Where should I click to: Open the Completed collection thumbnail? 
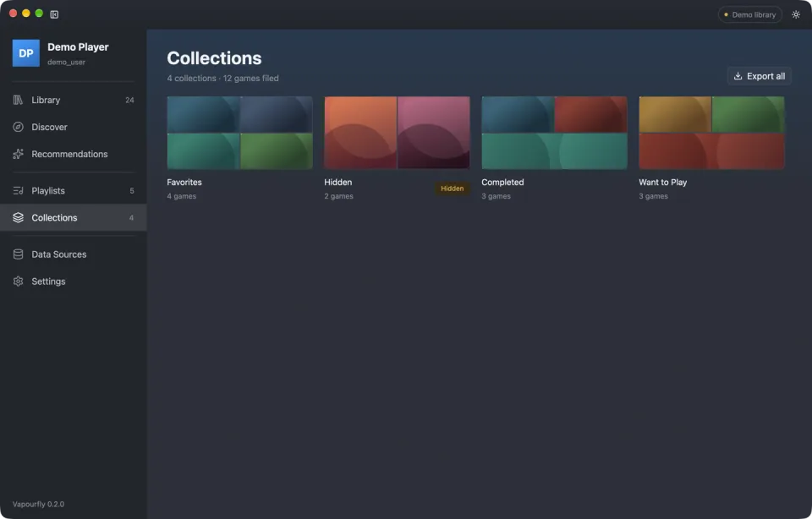pos(554,133)
